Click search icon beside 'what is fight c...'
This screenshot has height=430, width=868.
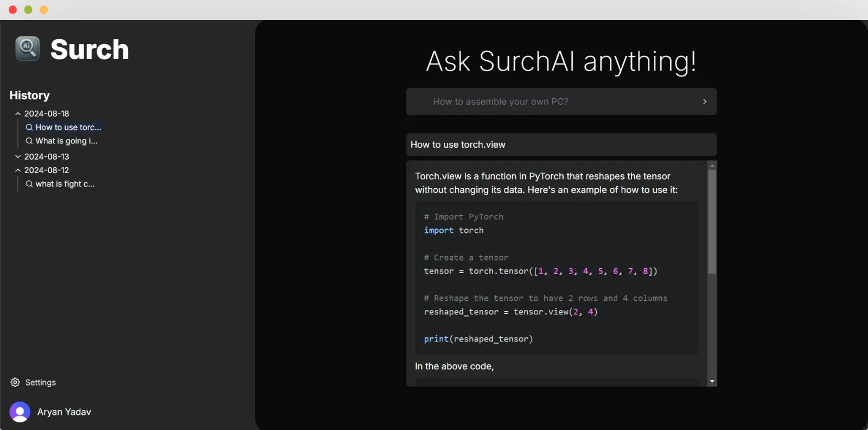coord(29,184)
